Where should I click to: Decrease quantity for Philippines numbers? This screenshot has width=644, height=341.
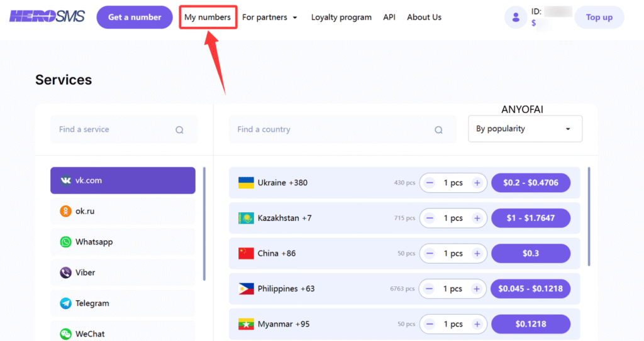(x=429, y=289)
